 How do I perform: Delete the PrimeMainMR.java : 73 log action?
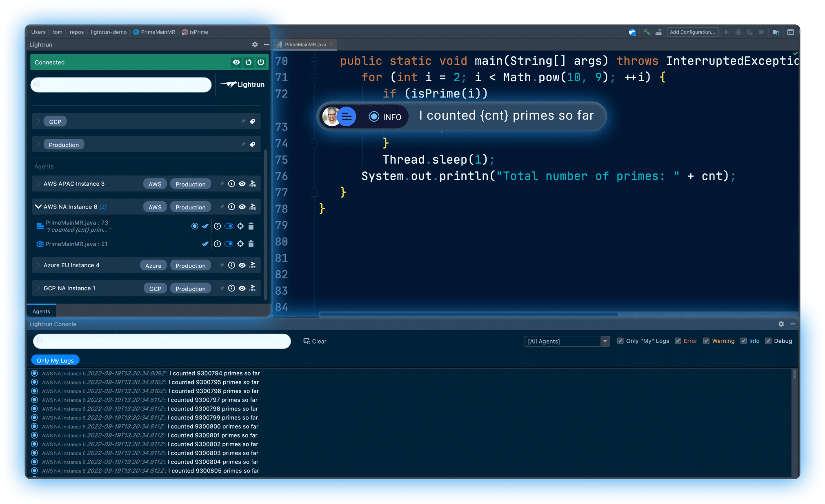pos(251,226)
